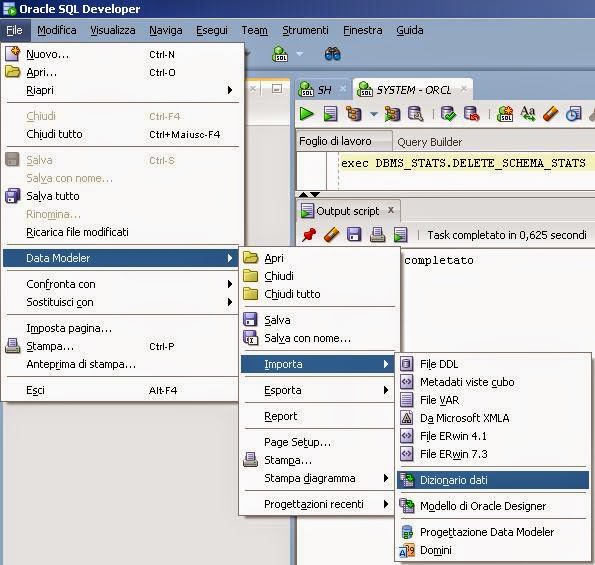
Task: Minimize left panel with the minimize button
Action: (x=277, y=89)
